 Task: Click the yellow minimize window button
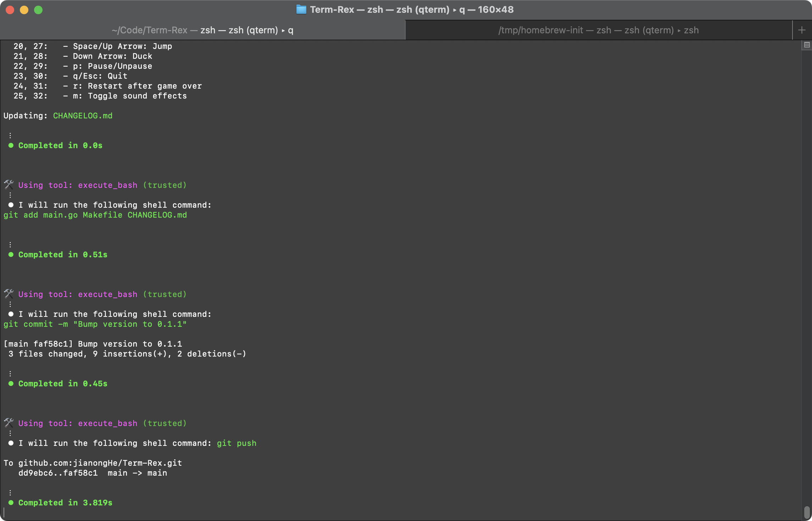click(24, 10)
